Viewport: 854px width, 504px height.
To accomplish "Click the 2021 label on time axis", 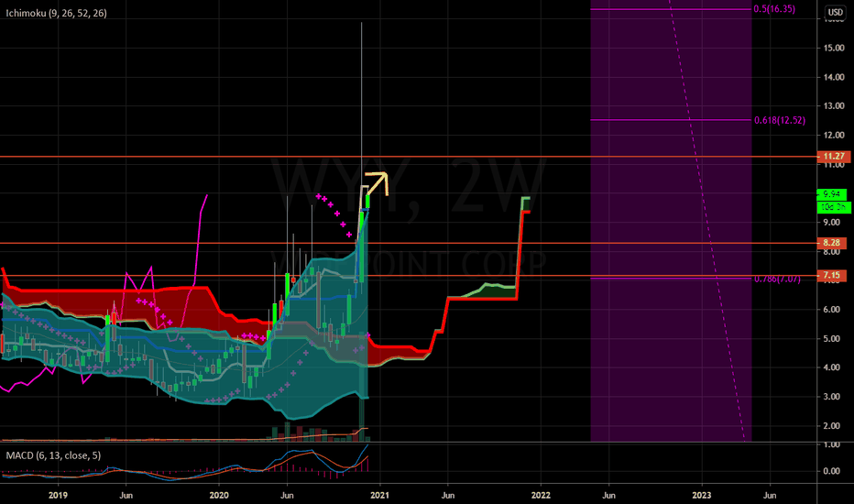I will (379, 495).
